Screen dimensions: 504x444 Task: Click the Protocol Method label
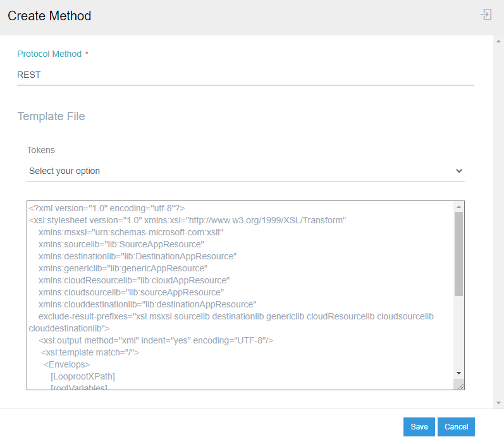coord(49,54)
